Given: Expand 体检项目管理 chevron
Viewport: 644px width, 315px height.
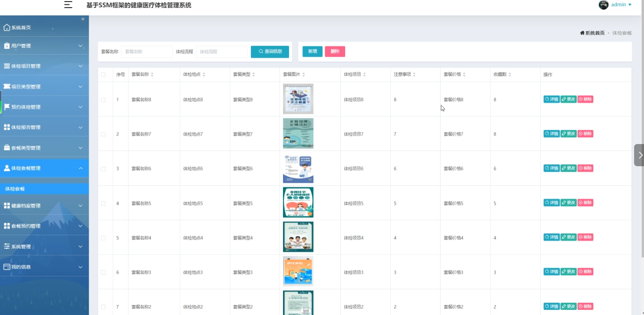Looking at the screenshot, I should click(x=80, y=66).
